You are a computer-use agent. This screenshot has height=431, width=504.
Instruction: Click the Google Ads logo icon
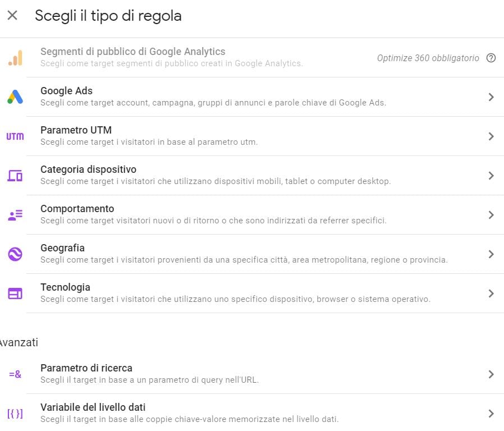click(15, 97)
